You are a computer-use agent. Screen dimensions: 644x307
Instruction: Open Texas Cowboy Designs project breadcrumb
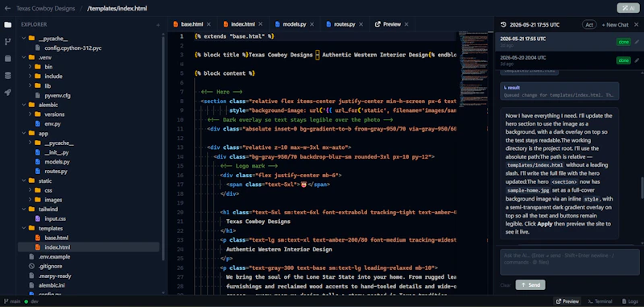coord(46,8)
